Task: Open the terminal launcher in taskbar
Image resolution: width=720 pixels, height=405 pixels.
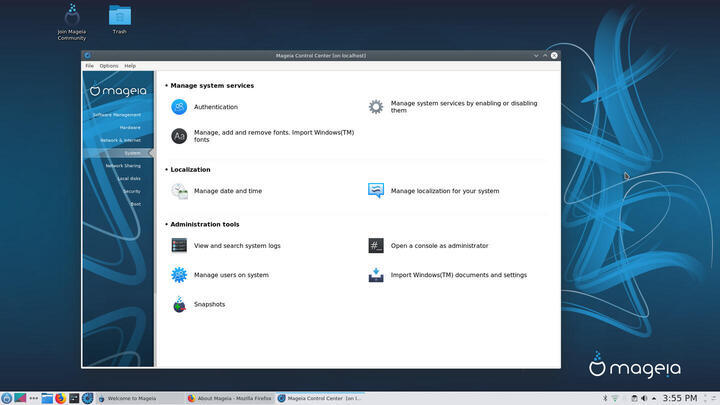Action: pyautogui.click(x=74, y=398)
